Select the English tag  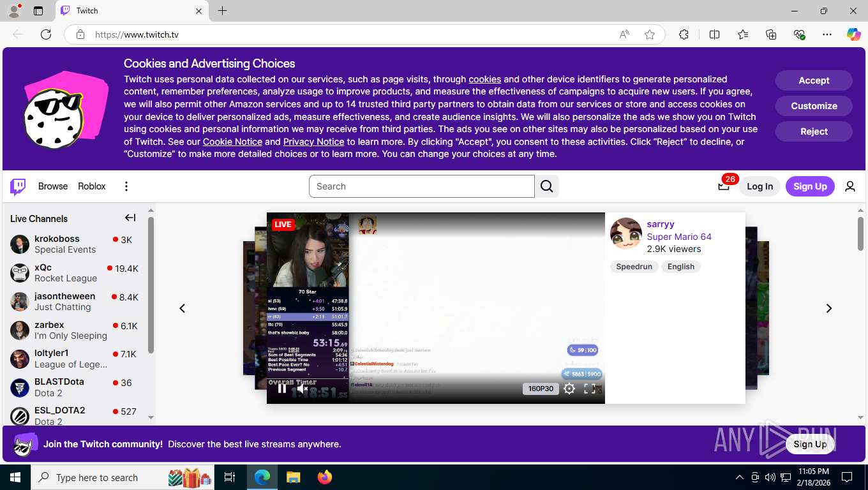[681, 267]
